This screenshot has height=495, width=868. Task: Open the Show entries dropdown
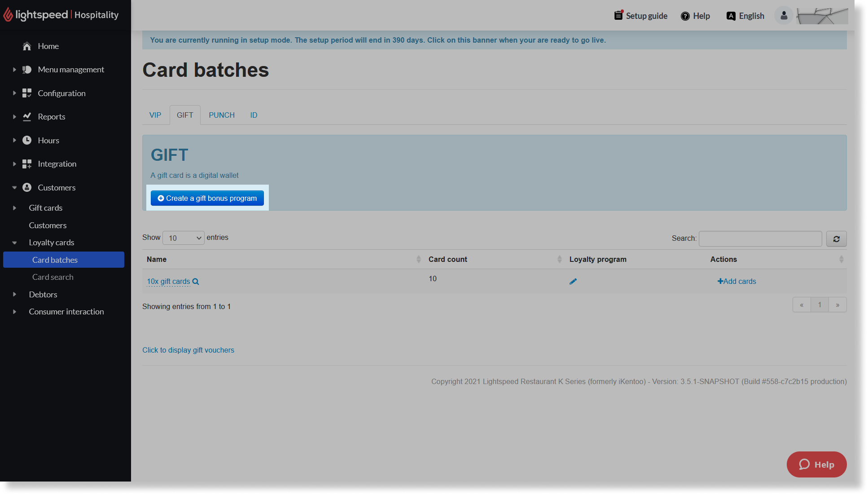point(184,238)
